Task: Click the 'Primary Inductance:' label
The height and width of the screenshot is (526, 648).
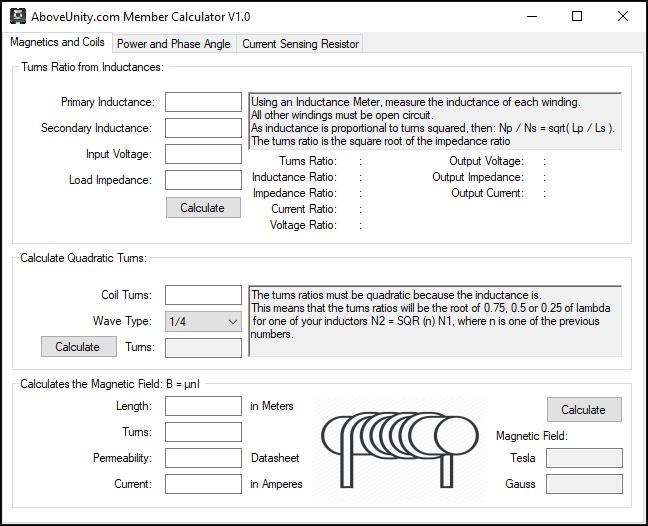Action: (x=108, y=102)
